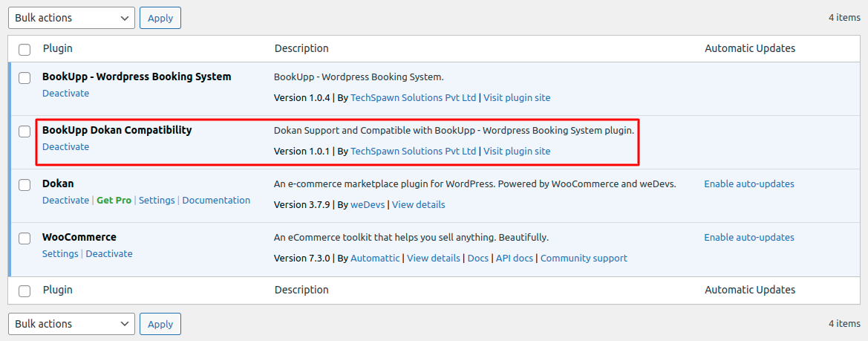This screenshot has width=868, height=341.
Task: Tick the select-all checkbox in the table footer
Action: click(x=25, y=291)
